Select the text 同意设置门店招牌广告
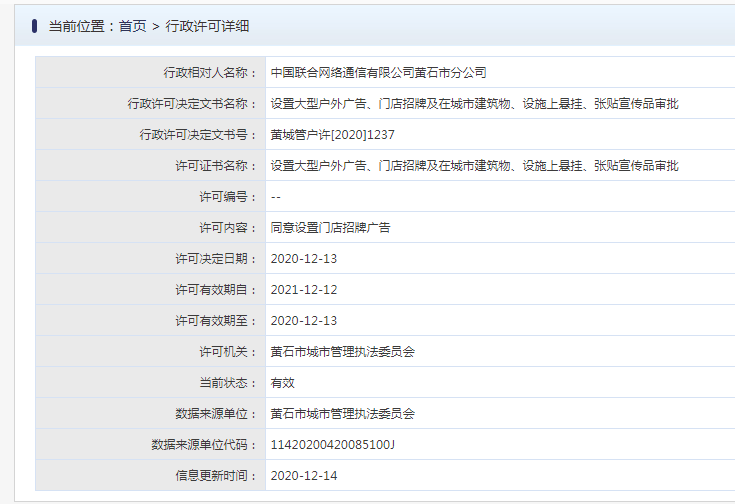Screen dimensions: 735x504 (x=330, y=227)
